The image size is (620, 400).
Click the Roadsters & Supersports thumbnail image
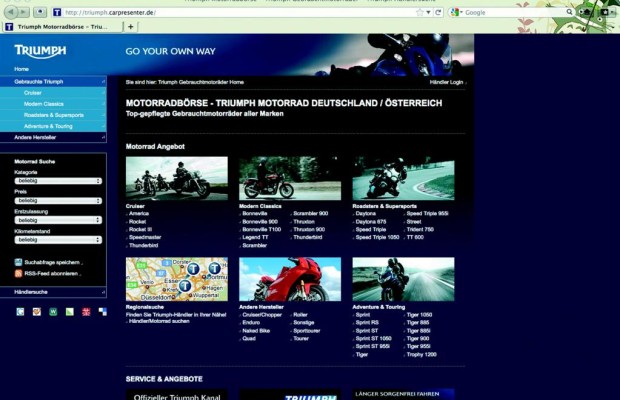pyautogui.click(x=403, y=178)
